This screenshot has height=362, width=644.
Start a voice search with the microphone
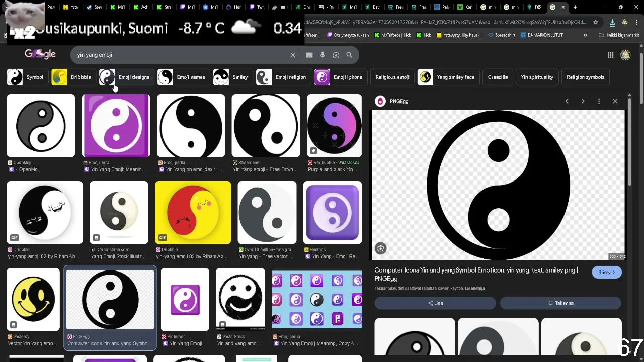(x=323, y=55)
